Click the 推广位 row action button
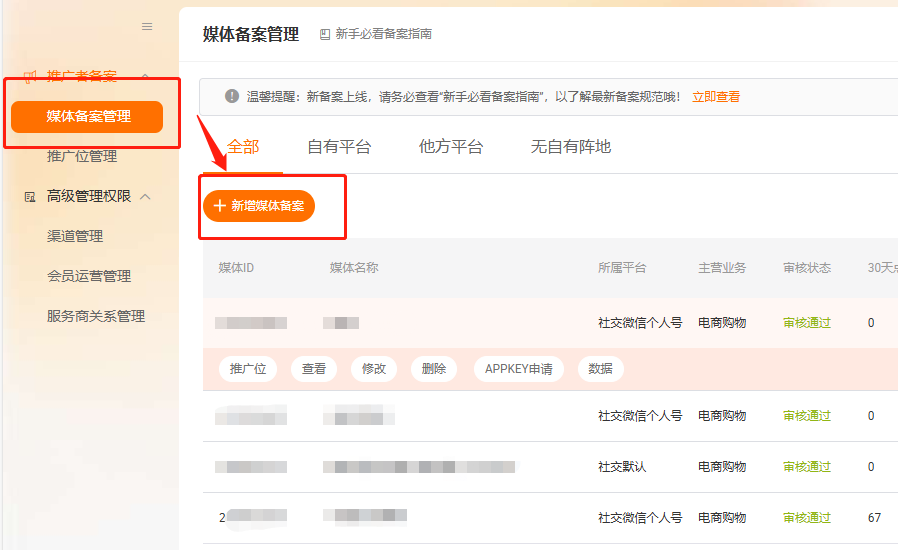Screen dimensions: 898x550 pyautogui.click(x=248, y=369)
